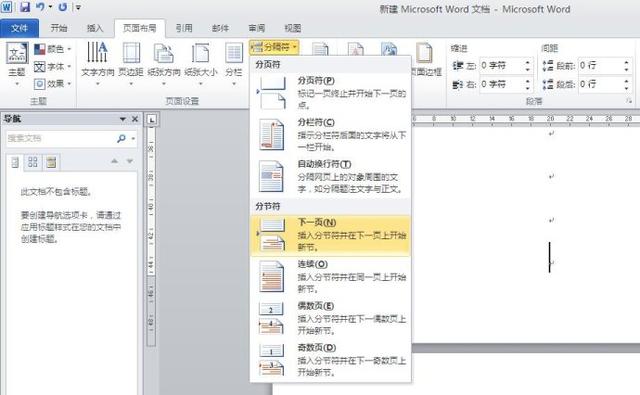Click the Undo icon in quick access toolbar
The image size is (640, 395).
(40, 7)
